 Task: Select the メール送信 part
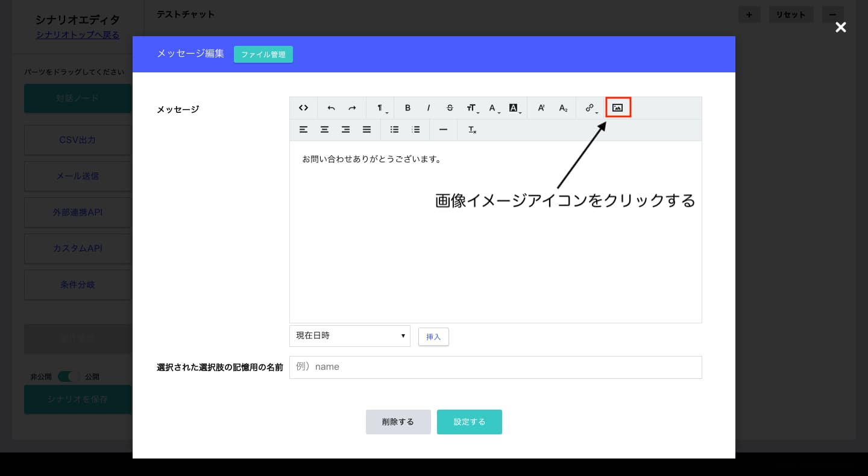(x=78, y=176)
